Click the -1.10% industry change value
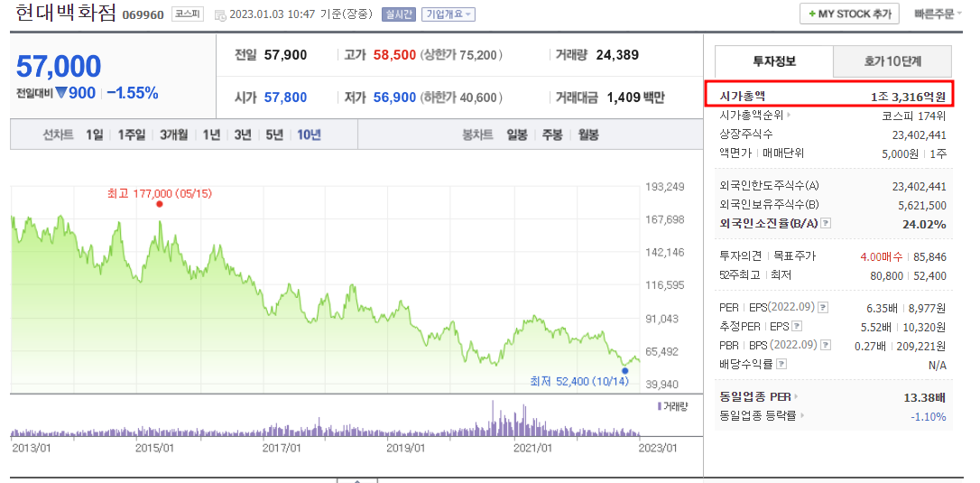 click(x=928, y=417)
